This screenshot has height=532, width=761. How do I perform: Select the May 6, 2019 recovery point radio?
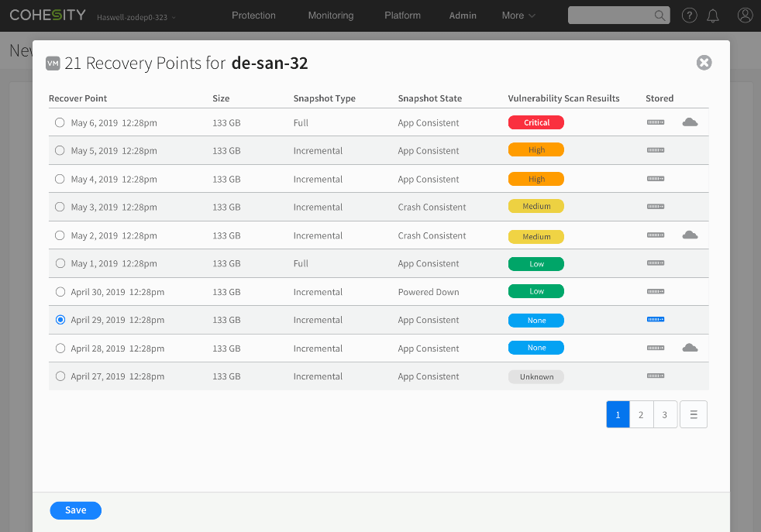pos(60,122)
